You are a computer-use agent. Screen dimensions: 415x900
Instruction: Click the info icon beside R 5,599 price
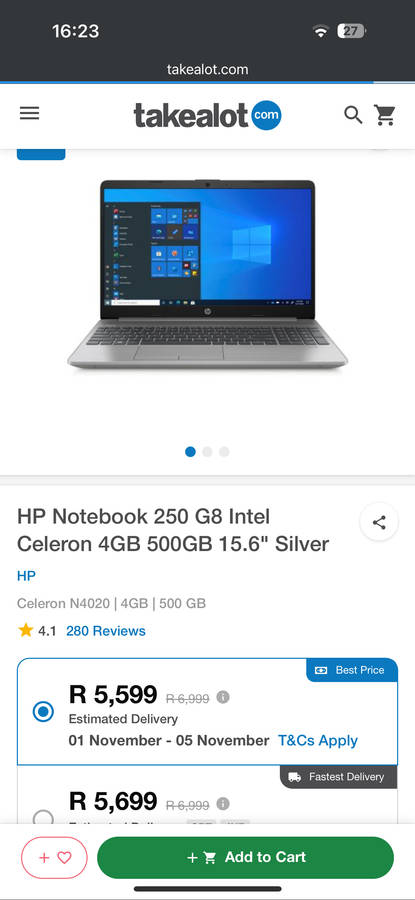click(x=223, y=697)
